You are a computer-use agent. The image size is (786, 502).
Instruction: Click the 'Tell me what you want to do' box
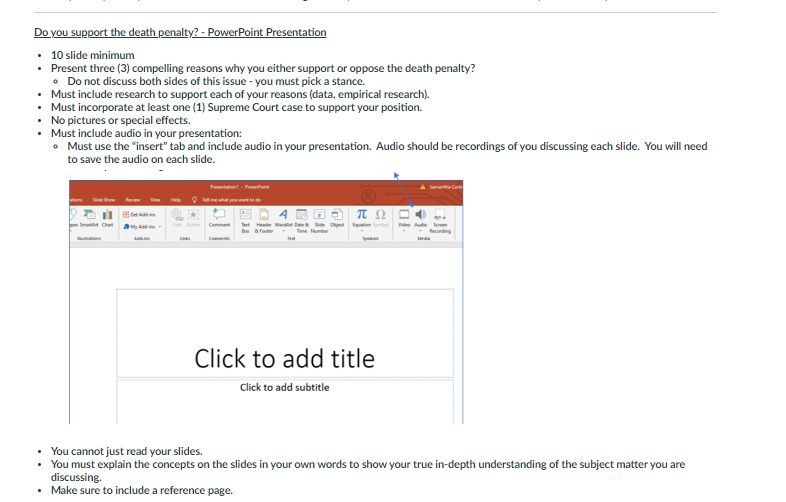pos(231,200)
